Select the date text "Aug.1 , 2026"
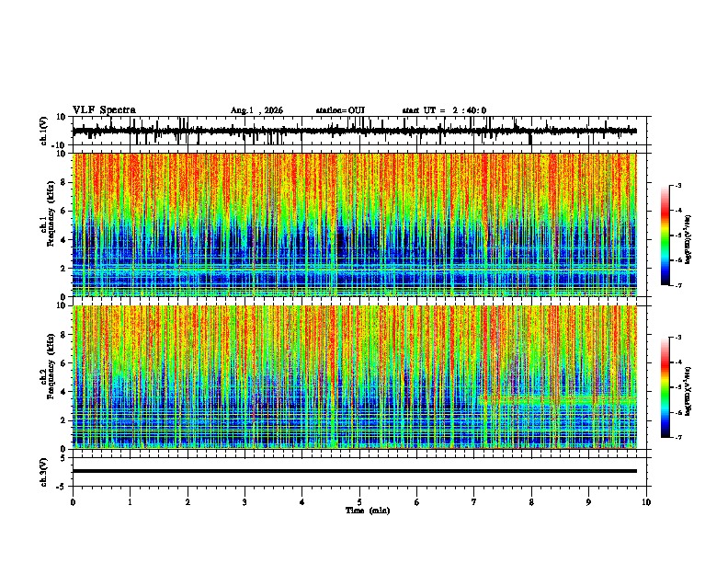This screenshot has height=563, width=728. [256, 110]
